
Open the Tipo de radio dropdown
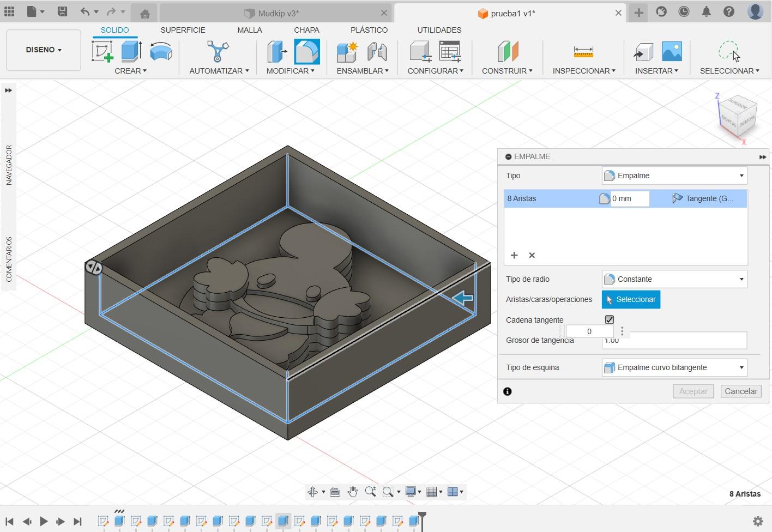click(674, 279)
